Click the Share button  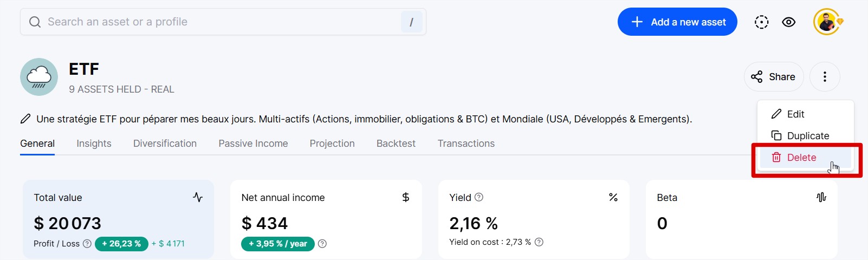(x=774, y=77)
